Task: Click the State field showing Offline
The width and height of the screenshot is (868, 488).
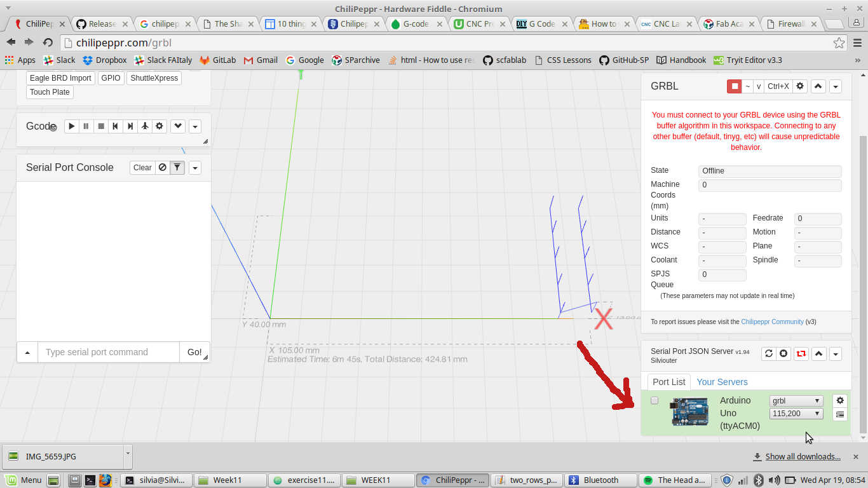Action: [770, 171]
